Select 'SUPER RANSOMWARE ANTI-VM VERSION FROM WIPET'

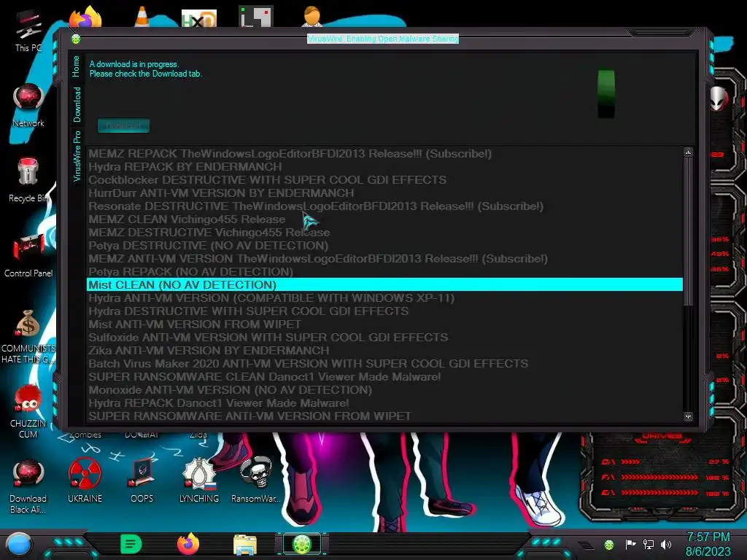385,416
